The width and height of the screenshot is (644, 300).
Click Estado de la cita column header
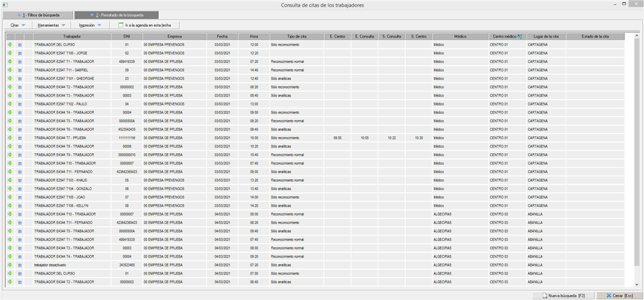595,36
